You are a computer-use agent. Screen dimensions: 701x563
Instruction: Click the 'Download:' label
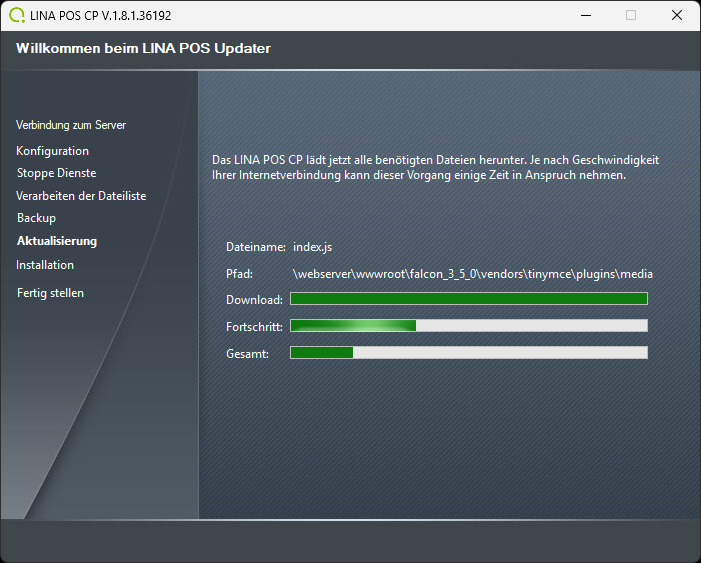(254, 300)
